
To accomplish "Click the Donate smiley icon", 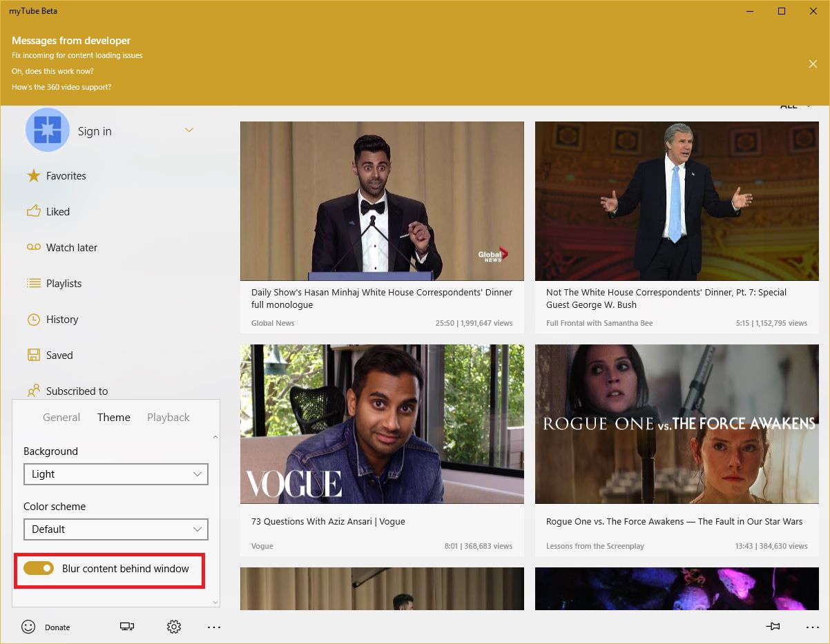I will pyautogui.click(x=28, y=627).
